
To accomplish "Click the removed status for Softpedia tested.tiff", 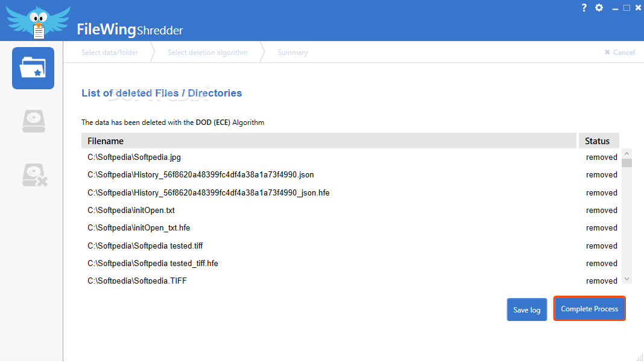I will [602, 246].
